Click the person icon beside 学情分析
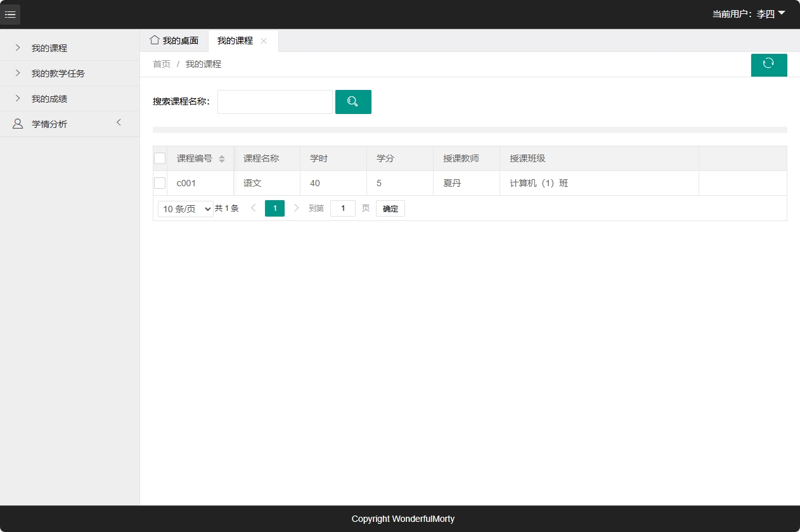 coord(17,123)
